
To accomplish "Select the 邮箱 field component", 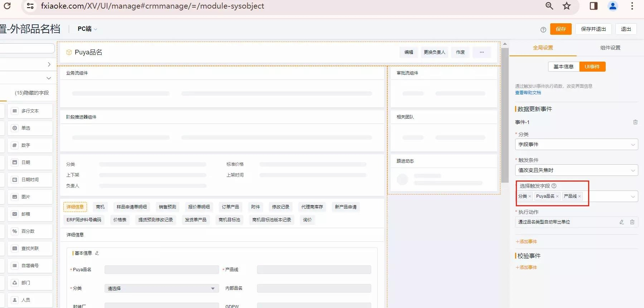I will pos(30,214).
